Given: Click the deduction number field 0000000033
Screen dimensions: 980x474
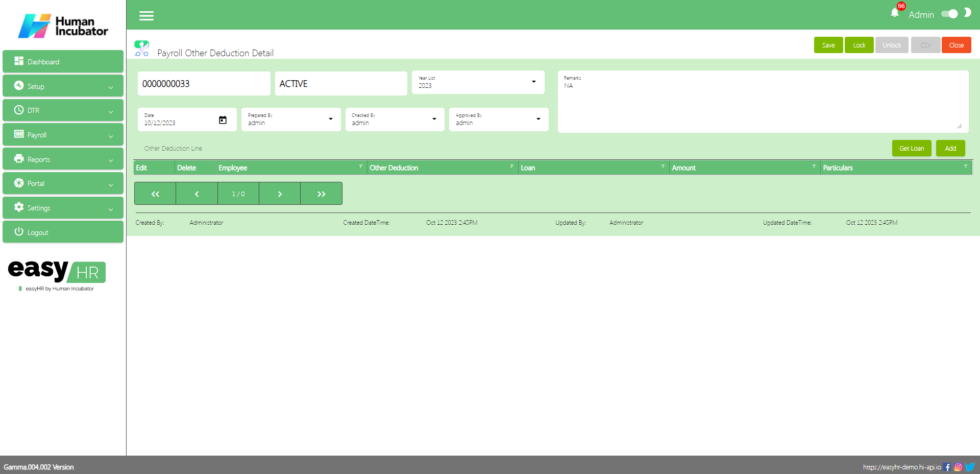Looking at the screenshot, I should 204,83.
